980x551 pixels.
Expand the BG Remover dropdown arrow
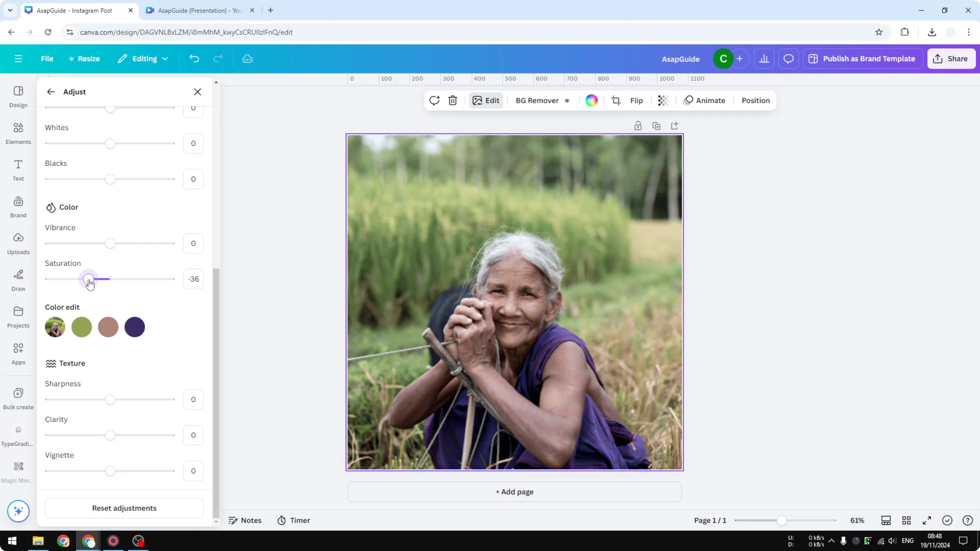point(567,100)
